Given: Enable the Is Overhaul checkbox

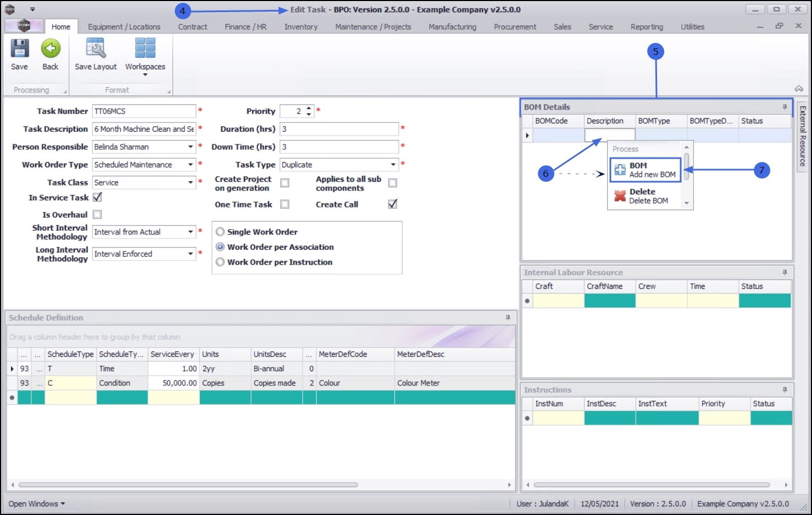Looking at the screenshot, I should pyautogui.click(x=97, y=215).
